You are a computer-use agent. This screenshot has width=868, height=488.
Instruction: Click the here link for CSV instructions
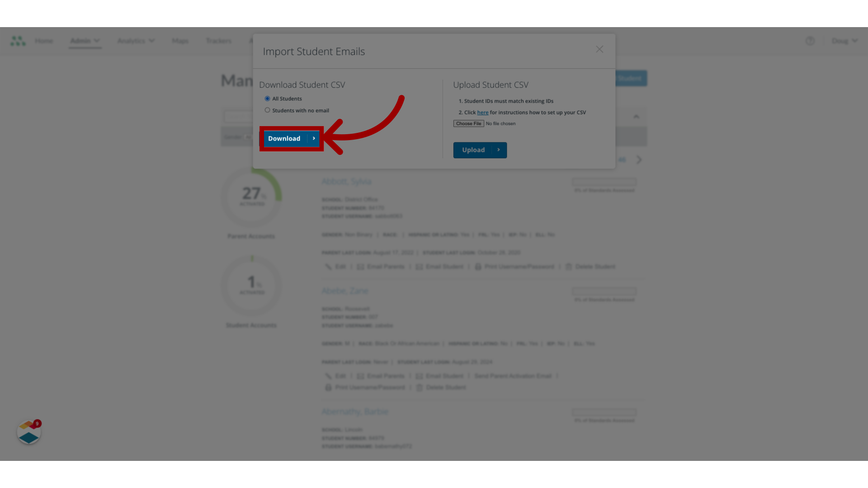[x=482, y=113]
